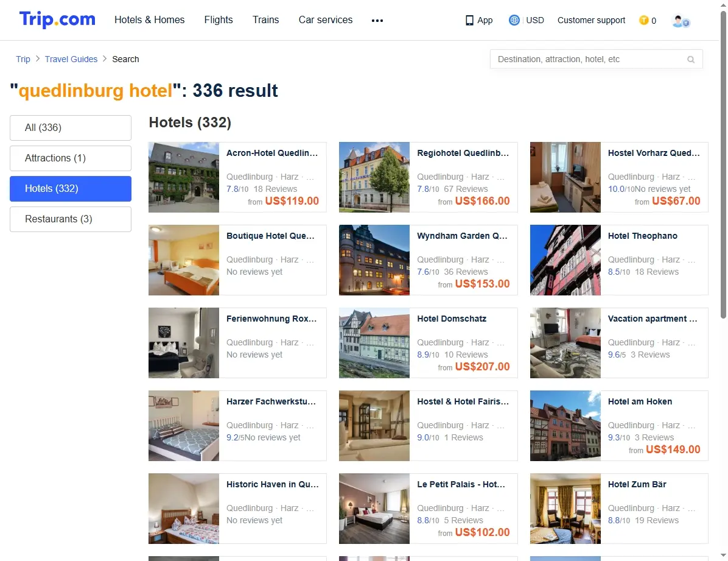Click the gold Trip Coins icon
This screenshot has height=561, width=728.
click(643, 20)
